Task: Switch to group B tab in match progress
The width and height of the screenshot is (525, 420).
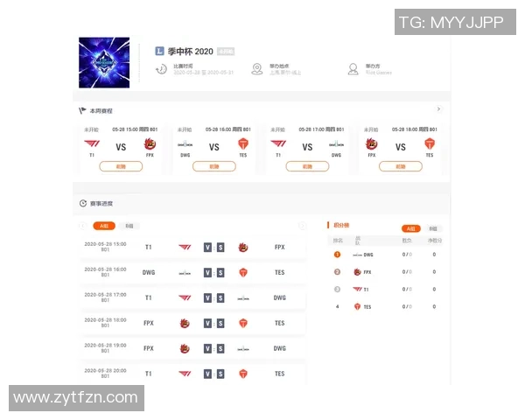Action: (129, 226)
